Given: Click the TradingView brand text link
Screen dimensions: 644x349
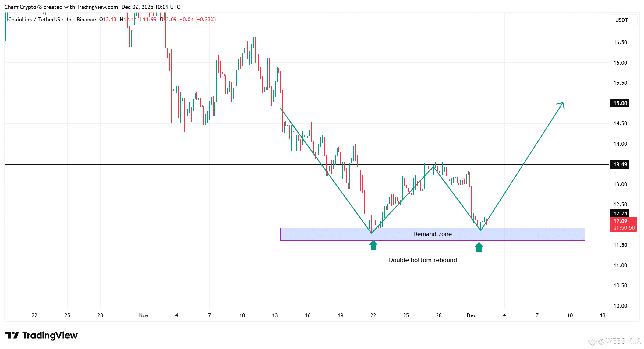Looking at the screenshot, I should pos(50,335).
